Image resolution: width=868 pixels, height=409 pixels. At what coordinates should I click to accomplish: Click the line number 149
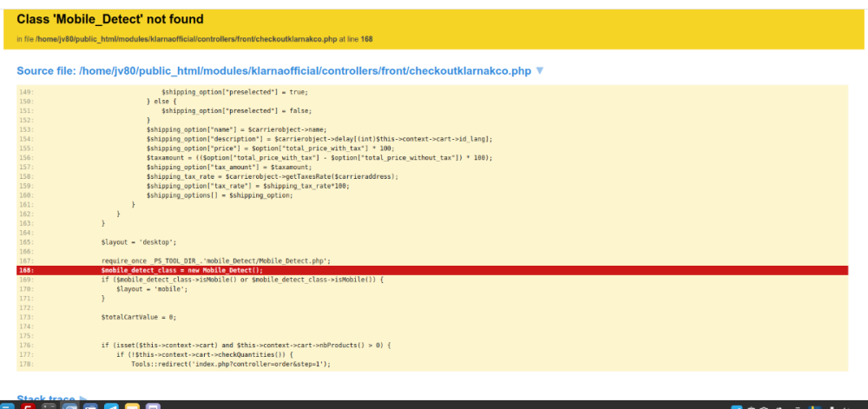[25, 92]
